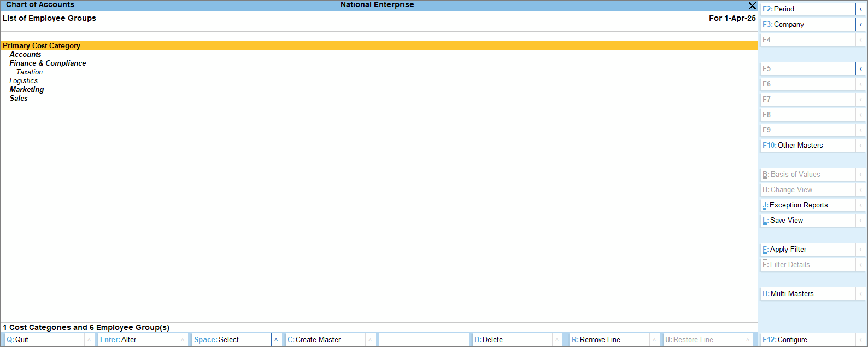Select the Taxation sub-group
The height and width of the screenshot is (347, 868).
tap(30, 72)
